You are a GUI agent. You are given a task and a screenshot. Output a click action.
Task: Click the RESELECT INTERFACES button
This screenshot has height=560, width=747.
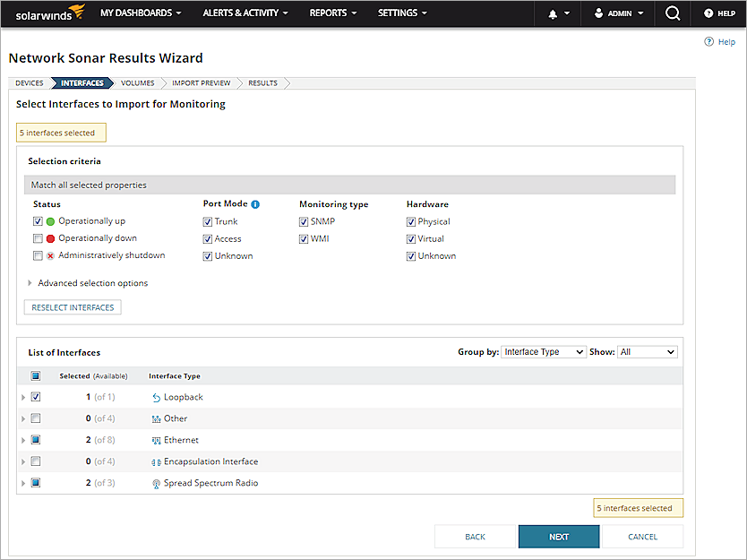[72, 306]
